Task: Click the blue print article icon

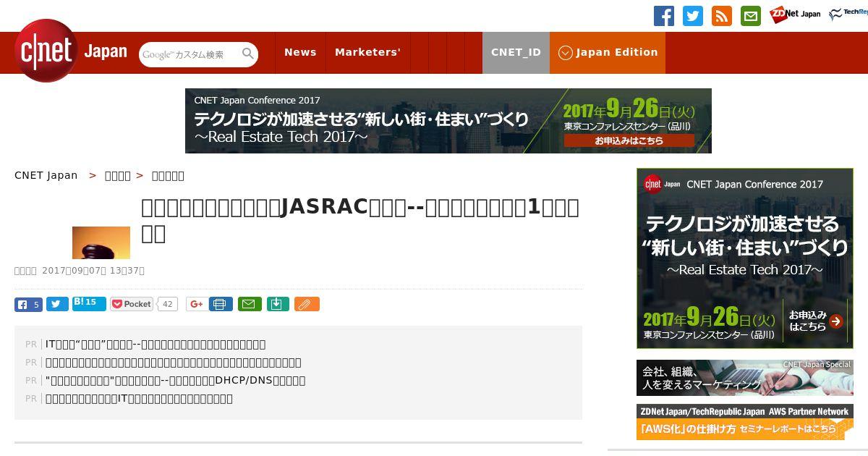Action: pos(221,304)
